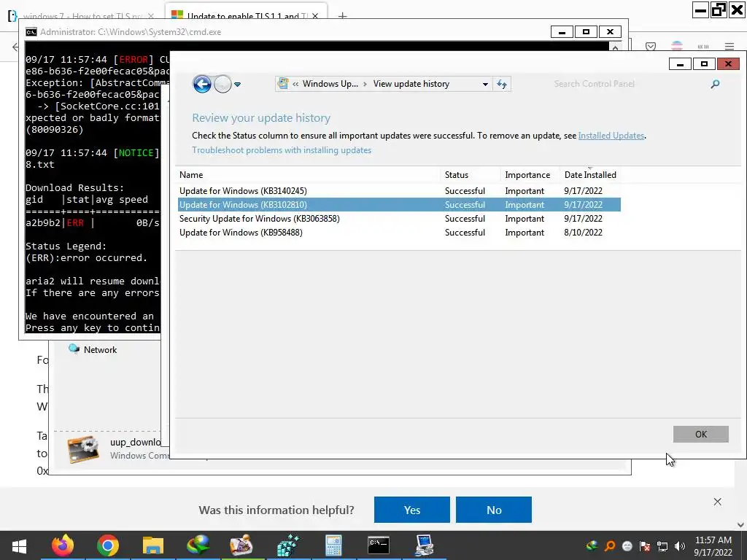Select row 'Update for Windows (KB958488)'
Viewport: 747px width, 560px height.
399,233
